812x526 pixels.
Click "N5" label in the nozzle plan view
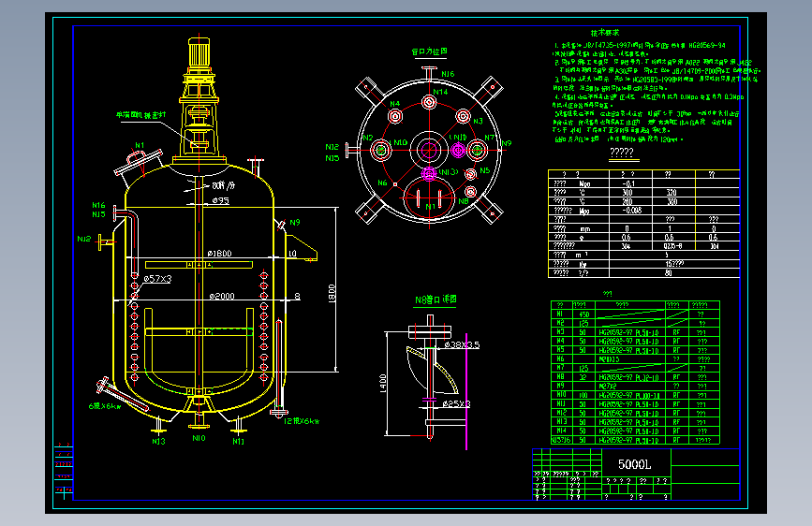(x=485, y=170)
